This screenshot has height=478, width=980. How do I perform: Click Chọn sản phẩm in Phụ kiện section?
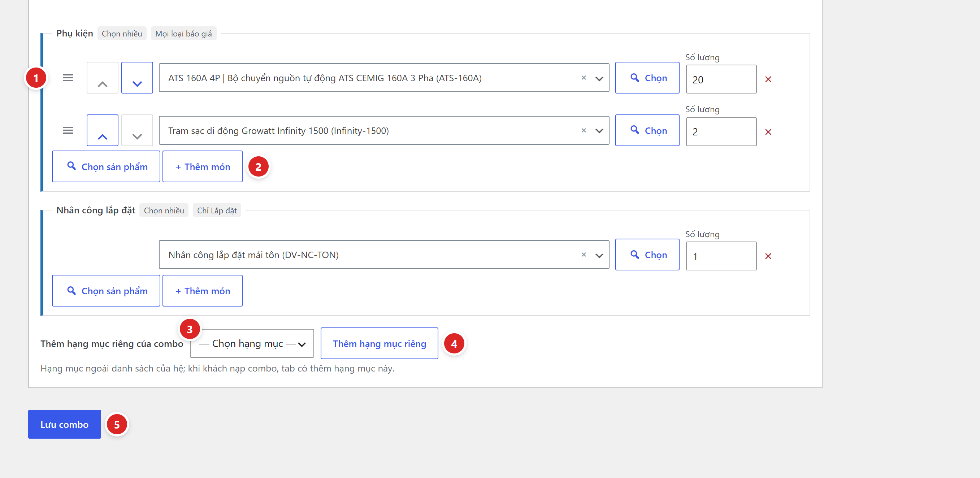[106, 166]
